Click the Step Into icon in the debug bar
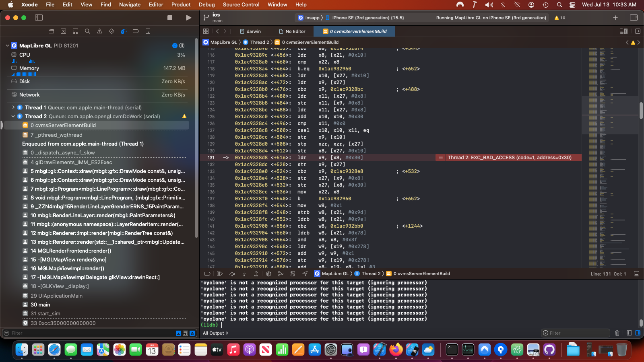This screenshot has height=362, width=644. tap(244, 274)
